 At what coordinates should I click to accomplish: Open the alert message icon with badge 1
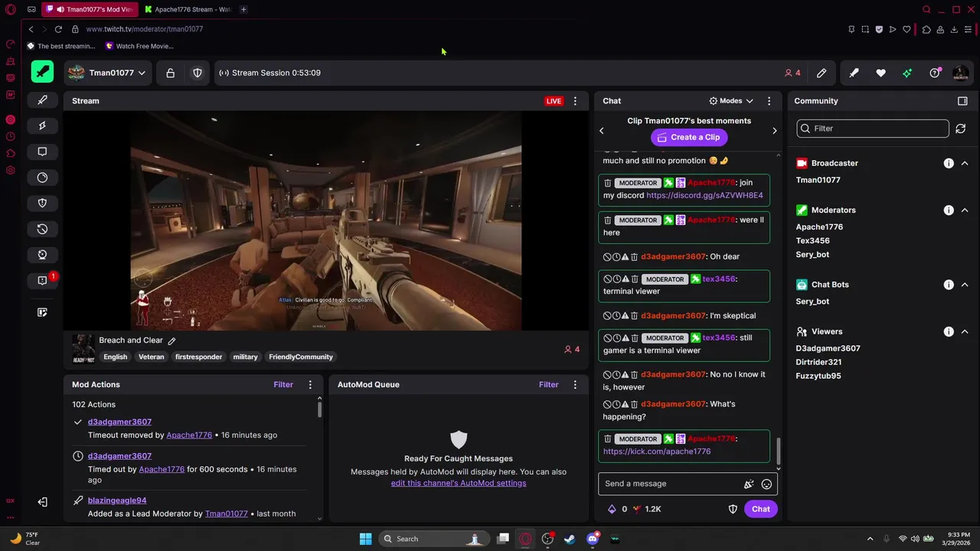[44, 280]
